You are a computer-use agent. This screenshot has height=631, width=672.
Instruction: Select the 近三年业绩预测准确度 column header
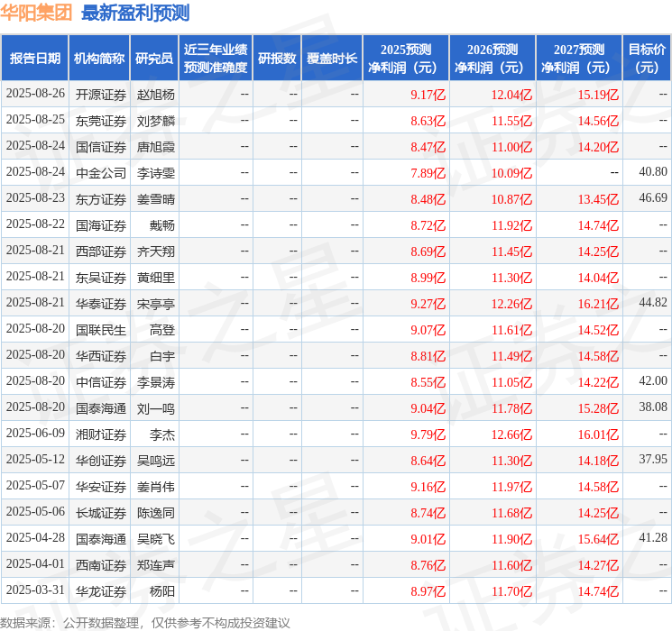coord(216,59)
